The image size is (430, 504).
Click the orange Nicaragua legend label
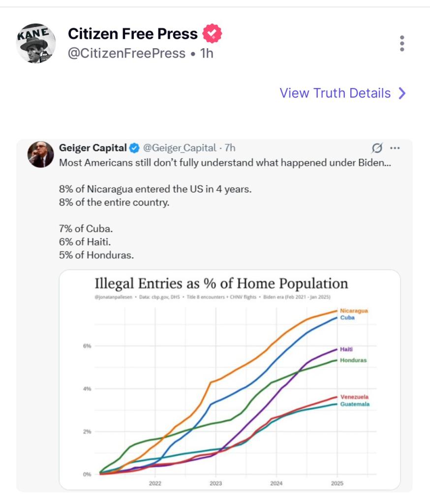pos(354,311)
